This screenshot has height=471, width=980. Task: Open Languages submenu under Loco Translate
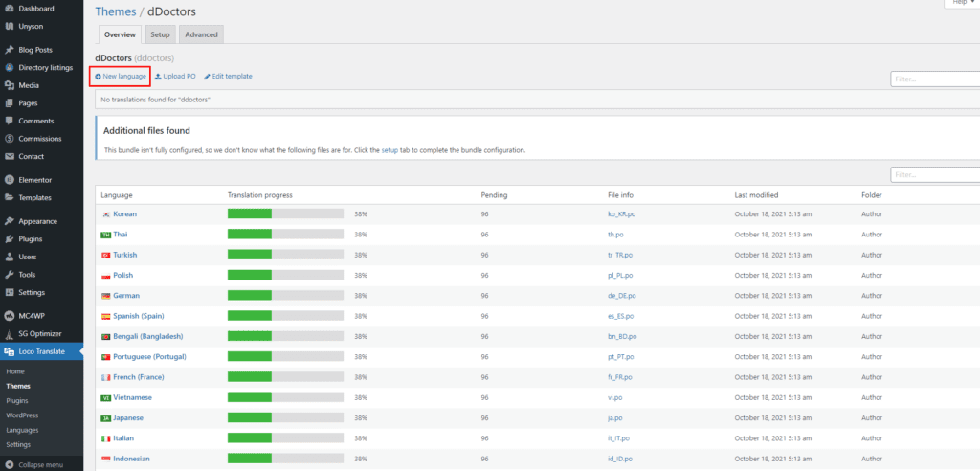click(x=22, y=430)
